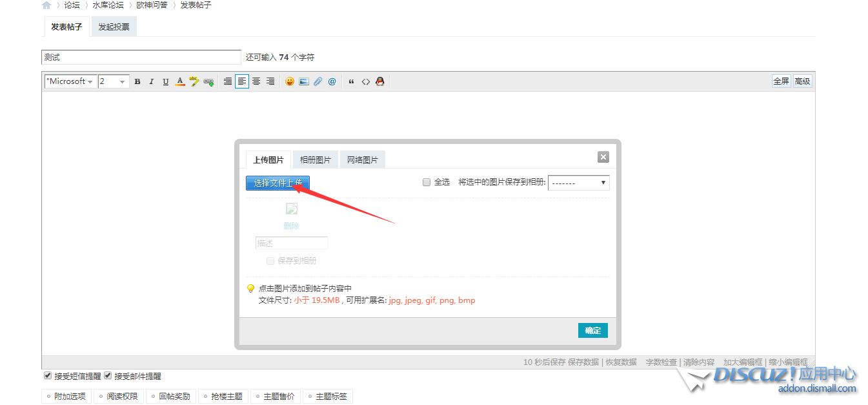This screenshot has height=405, width=868.
Task: Expand the 回帖奖励 section
Action: (170, 397)
